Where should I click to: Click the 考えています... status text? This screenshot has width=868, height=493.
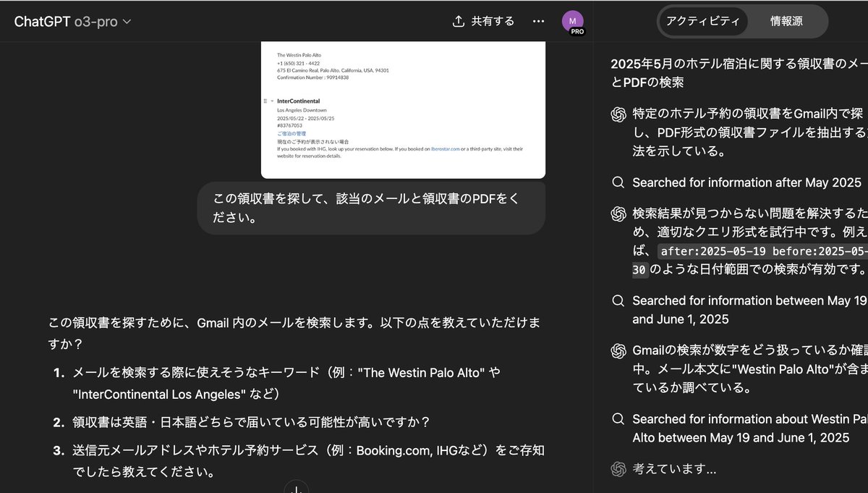coord(674,469)
